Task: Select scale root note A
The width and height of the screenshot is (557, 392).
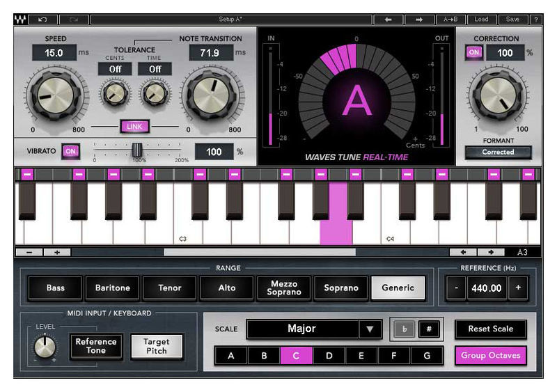Action: 231,356
